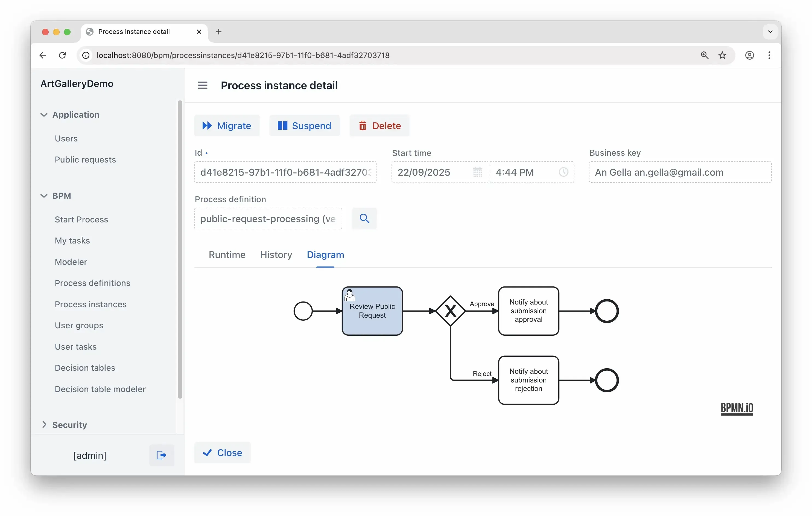812x516 pixels.
Task: Reload the page in browser
Action: point(62,55)
